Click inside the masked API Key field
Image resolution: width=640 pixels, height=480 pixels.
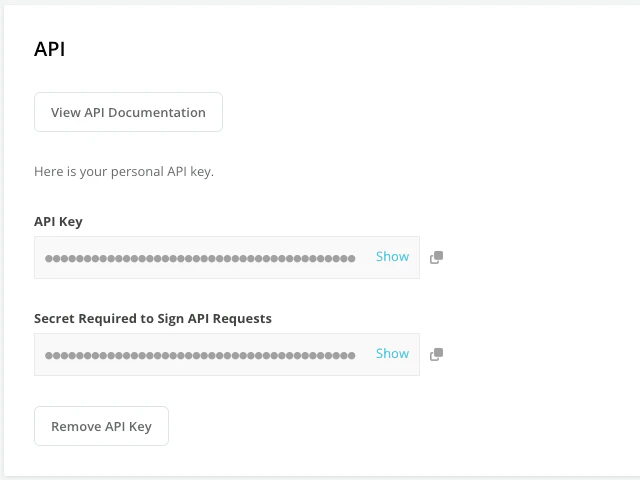200,258
